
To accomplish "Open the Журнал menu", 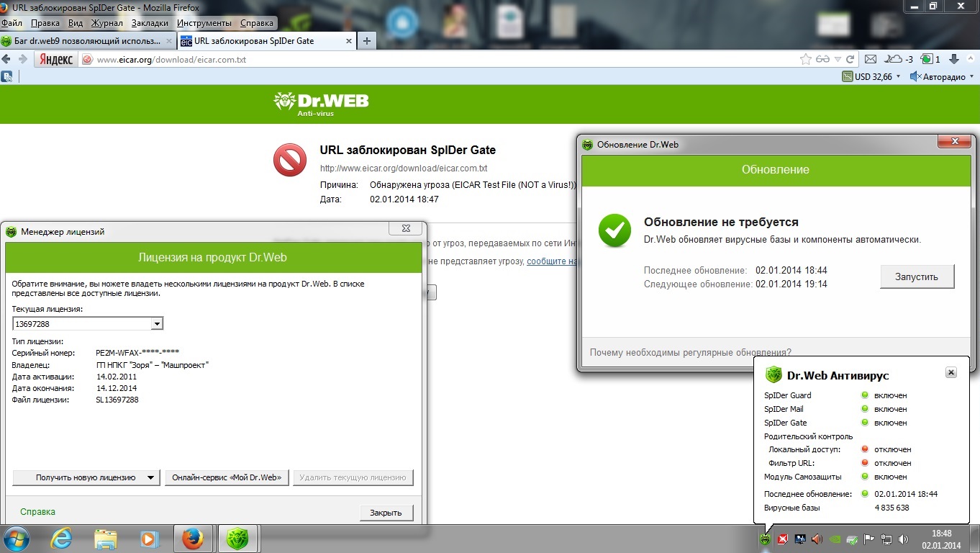I will click(x=106, y=23).
